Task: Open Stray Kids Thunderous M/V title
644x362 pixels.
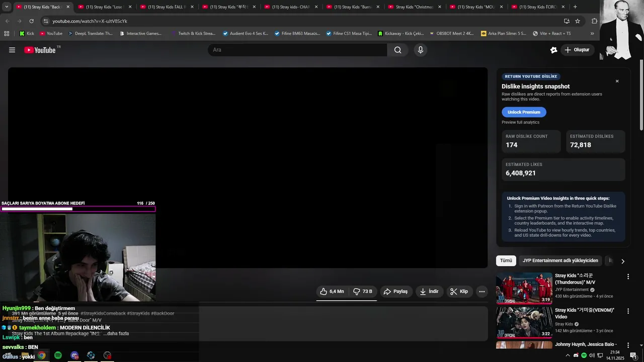Action: 576,279
